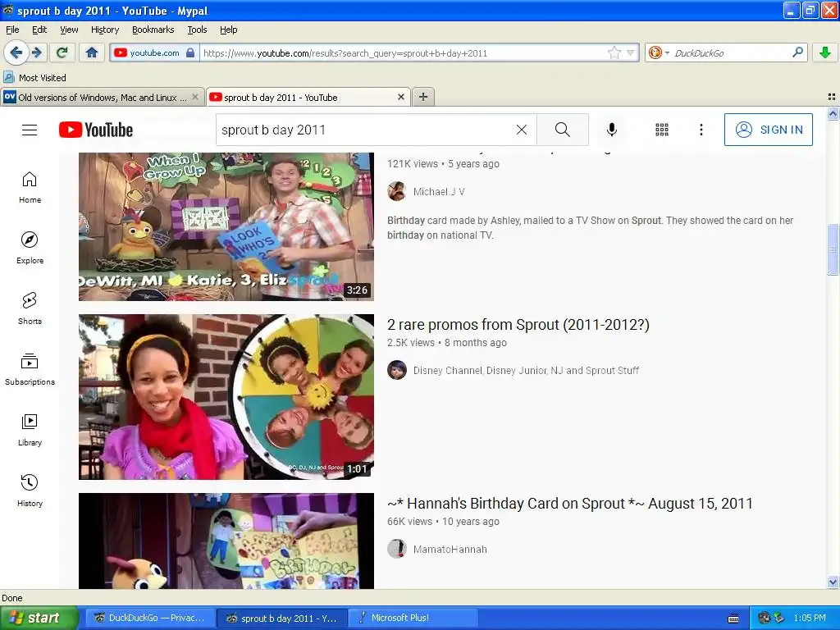840x630 pixels.
Task: Open '2 rare promos from Sprout' video title
Action: click(x=518, y=325)
